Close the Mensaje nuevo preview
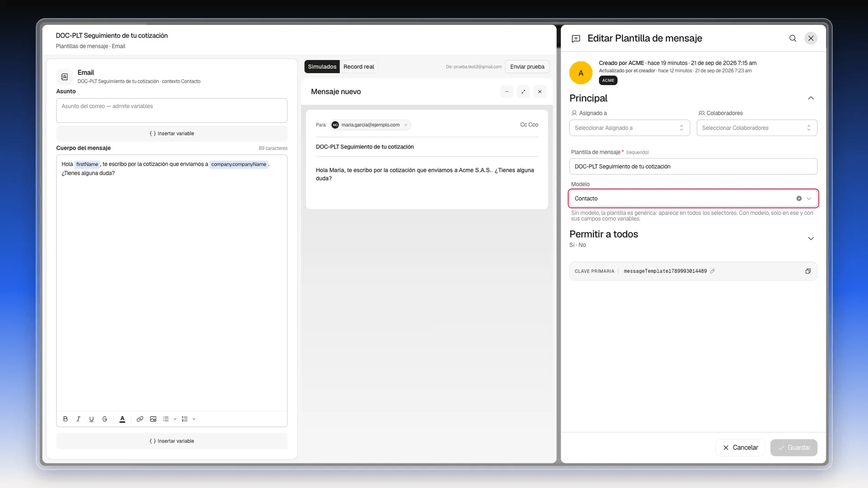The width and height of the screenshot is (868, 488). pyautogui.click(x=540, y=92)
